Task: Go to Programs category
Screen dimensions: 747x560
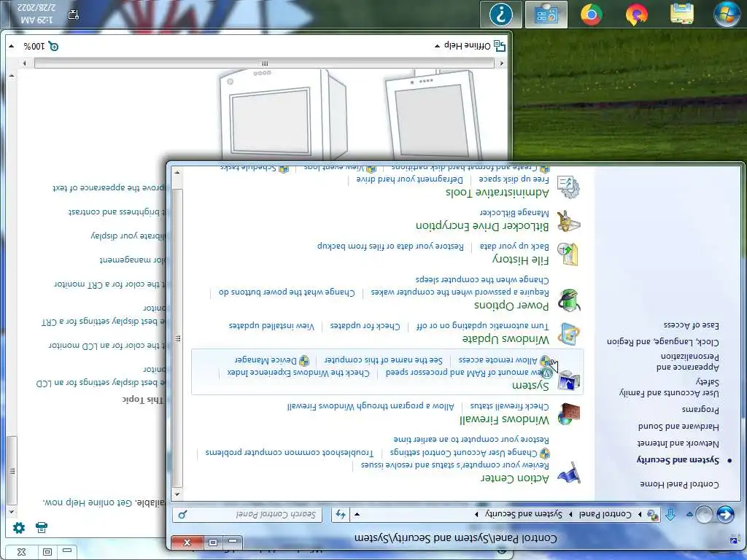Action: 700,409
